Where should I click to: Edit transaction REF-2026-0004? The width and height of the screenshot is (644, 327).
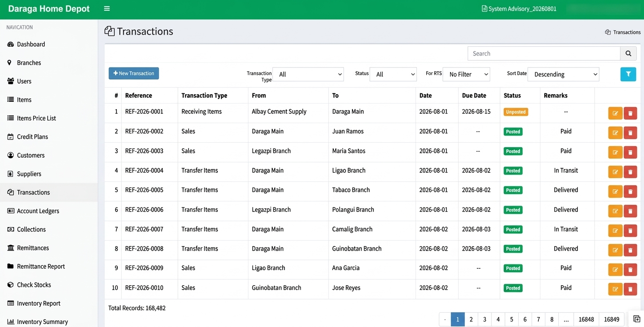[x=615, y=172]
